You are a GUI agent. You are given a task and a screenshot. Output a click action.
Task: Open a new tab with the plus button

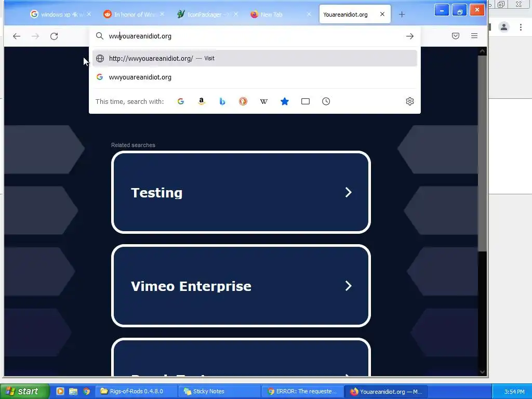pyautogui.click(x=402, y=14)
